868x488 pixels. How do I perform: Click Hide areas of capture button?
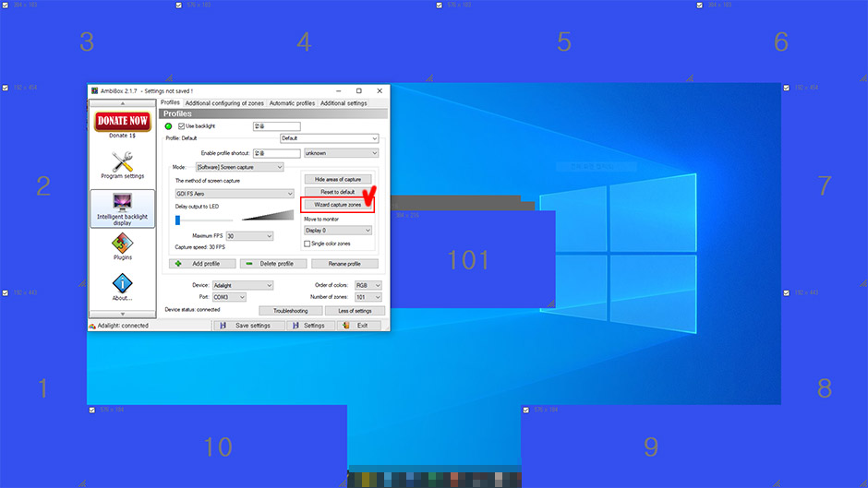(338, 179)
